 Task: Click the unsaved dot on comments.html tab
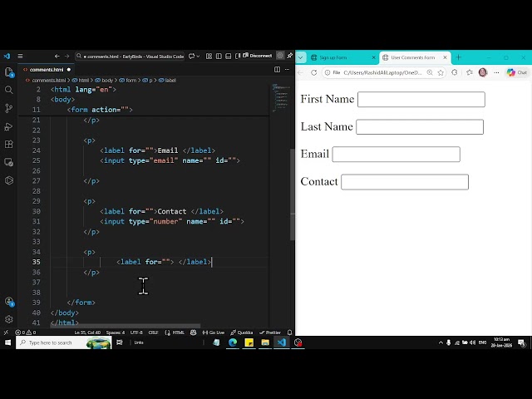click(x=69, y=70)
